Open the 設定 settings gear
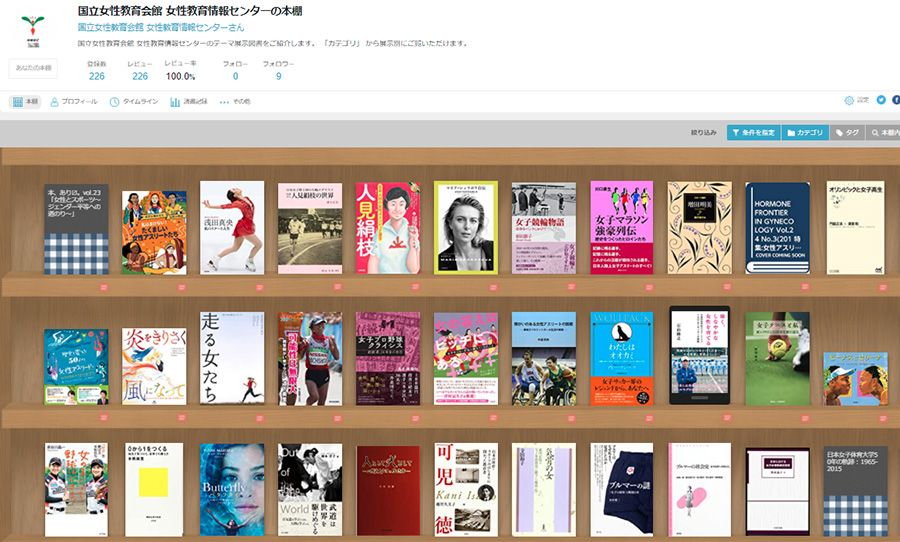This screenshot has height=542, width=900. (856, 100)
